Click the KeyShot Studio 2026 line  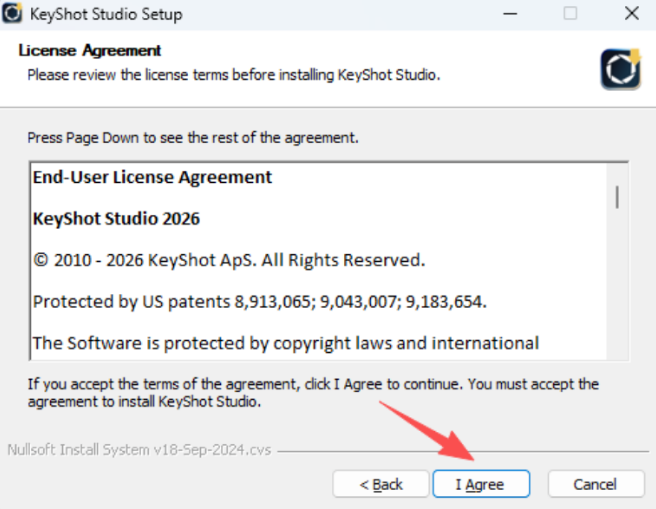coord(116,219)
